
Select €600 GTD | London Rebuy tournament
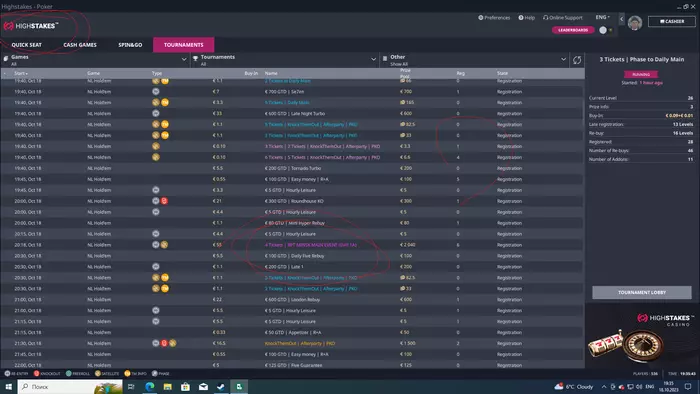[x=292, y=299]
